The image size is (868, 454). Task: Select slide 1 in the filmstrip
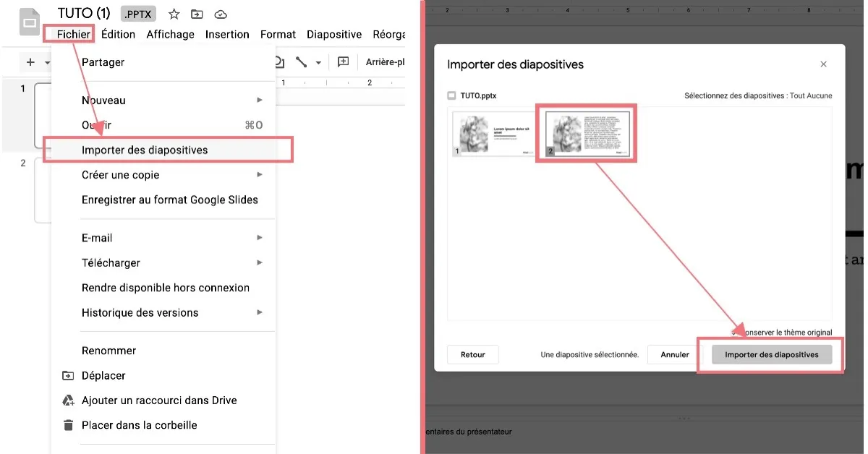[43, 116]
